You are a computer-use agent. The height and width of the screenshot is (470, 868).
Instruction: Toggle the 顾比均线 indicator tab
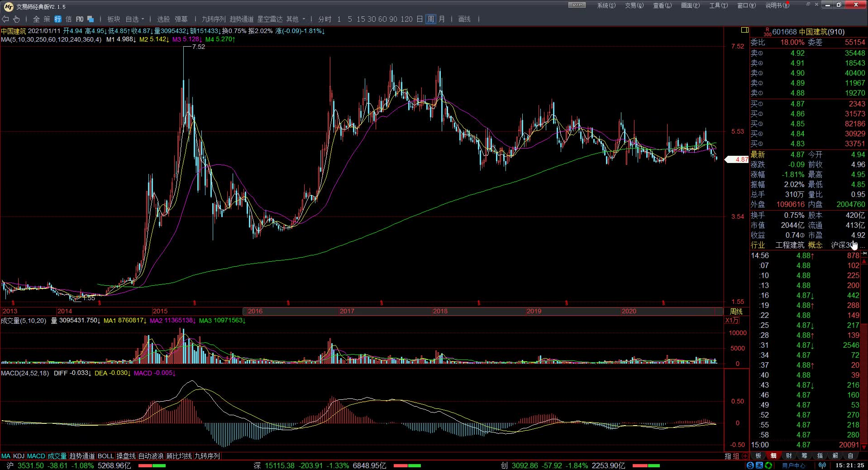pyautogui.click(x=179, y=456)
